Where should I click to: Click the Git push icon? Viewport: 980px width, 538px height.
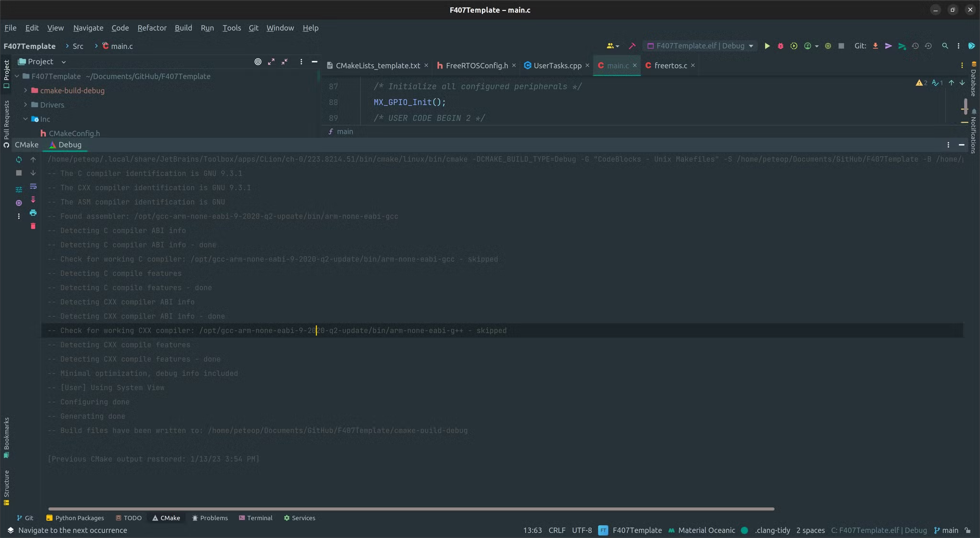pos(888,45)
